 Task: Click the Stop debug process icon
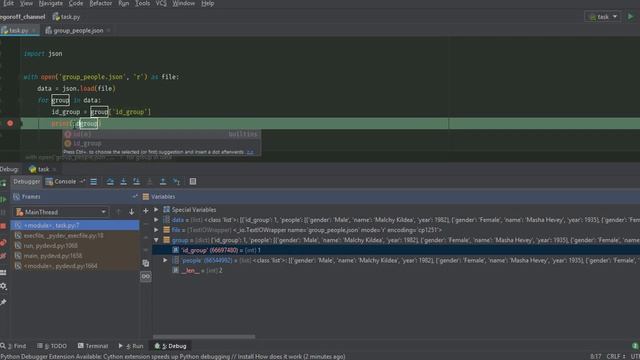coord(3,226)
